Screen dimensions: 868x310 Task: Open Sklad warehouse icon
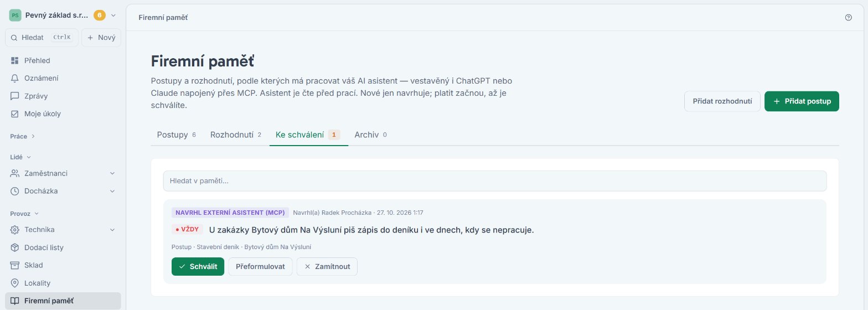(15, 265)
